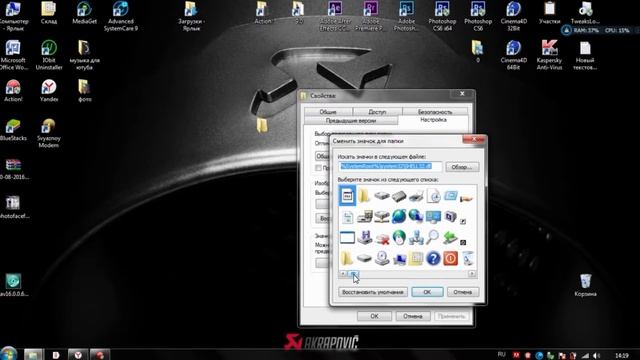
Task: Open MediaGet desktop shortcut
Action: tap(84, 13)
